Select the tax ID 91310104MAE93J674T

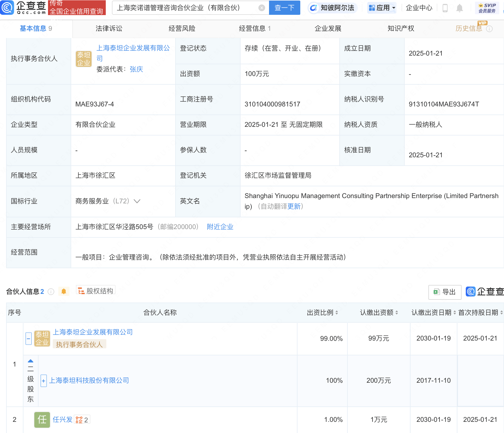click(444, 104)
